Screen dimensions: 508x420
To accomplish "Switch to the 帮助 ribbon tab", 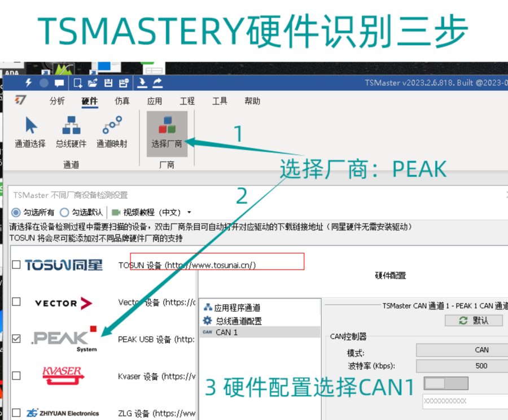I will 252,101.
